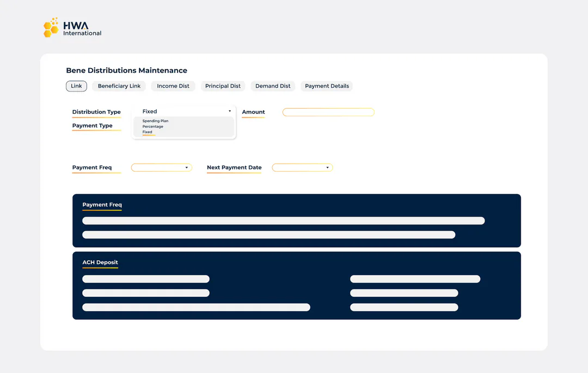The image size is (588, 373).
Task: Click the Payment Type label
Action: click(92, 126)
